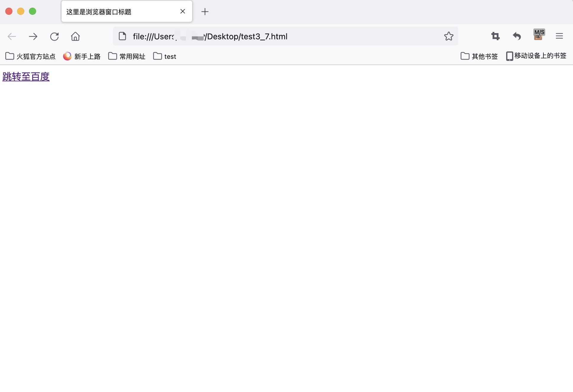Open the 新手上路 bookmark
The width and height of the screenshot is (573, 392).
coord(82,56)
